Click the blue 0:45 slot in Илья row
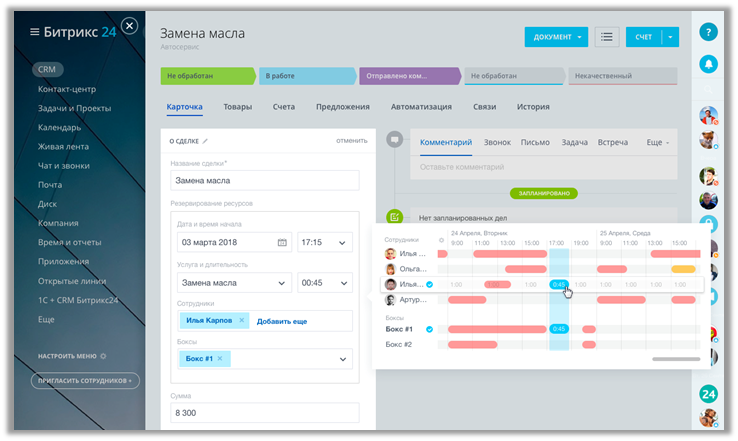The width and height of the screenshot is (738, 441). pos(559,284)
